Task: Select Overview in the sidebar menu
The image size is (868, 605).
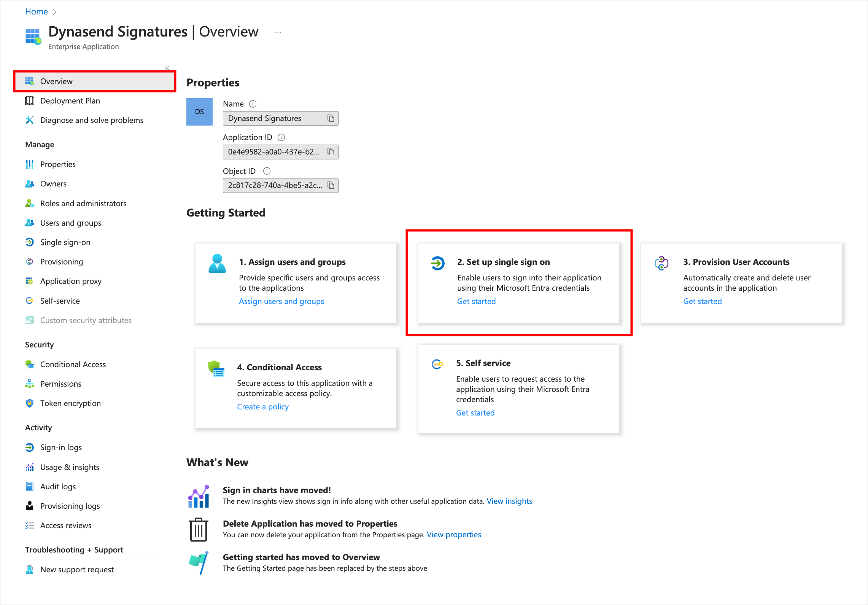Action: tap(56, 81)
